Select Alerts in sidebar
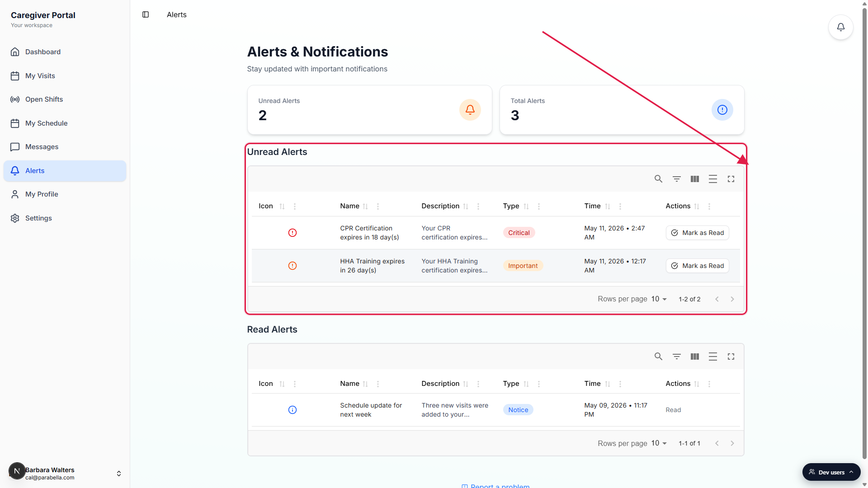This screenshot has height=488, width=868. tap(65, 171)
